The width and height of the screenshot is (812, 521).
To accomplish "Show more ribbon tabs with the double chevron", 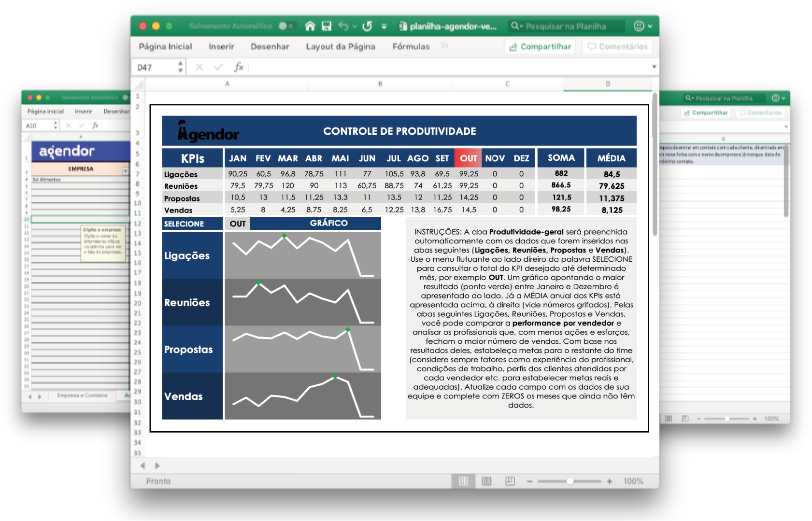I will (444, 46).
